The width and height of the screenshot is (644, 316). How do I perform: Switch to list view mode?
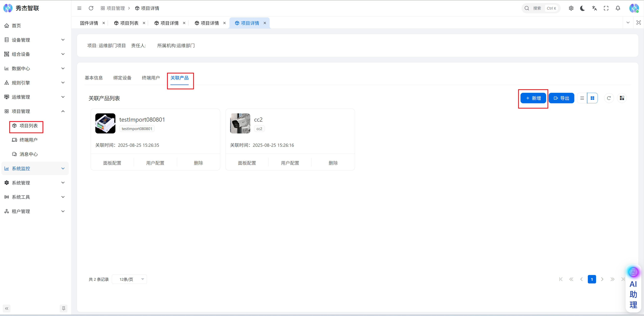[582, 98]
